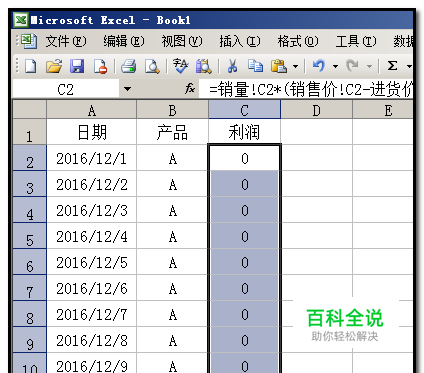Click the Name Box showing C2
Screen dimensions: 424x373
[x=66, y=89]
